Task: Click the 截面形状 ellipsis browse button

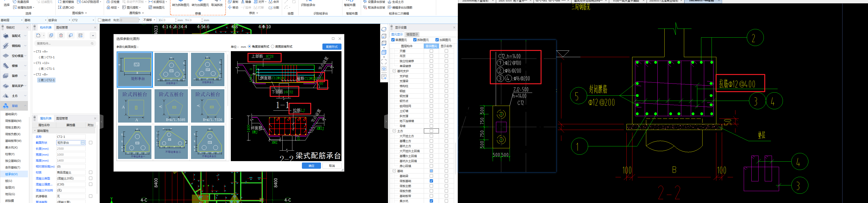Action: (x=83, y=143)
